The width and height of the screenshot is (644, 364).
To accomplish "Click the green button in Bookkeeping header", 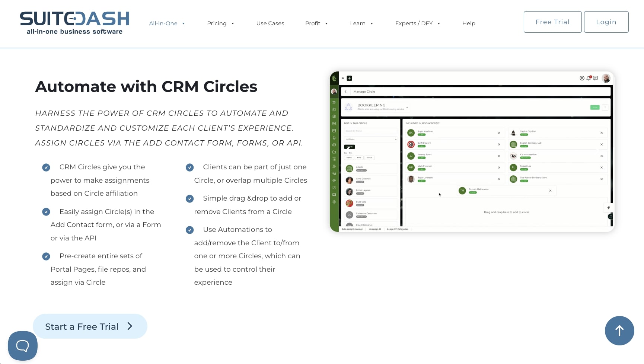I will point(595,107).
